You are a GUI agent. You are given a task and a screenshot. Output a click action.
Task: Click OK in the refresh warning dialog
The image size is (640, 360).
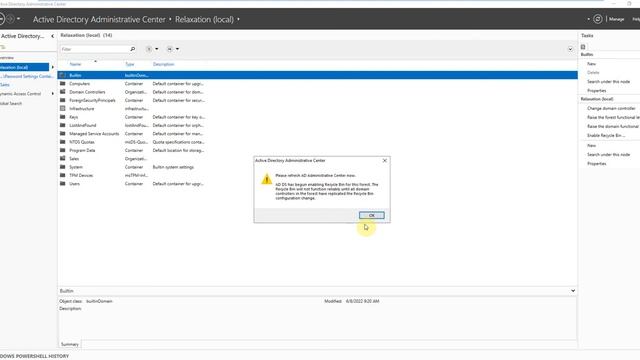pos(371,215)
